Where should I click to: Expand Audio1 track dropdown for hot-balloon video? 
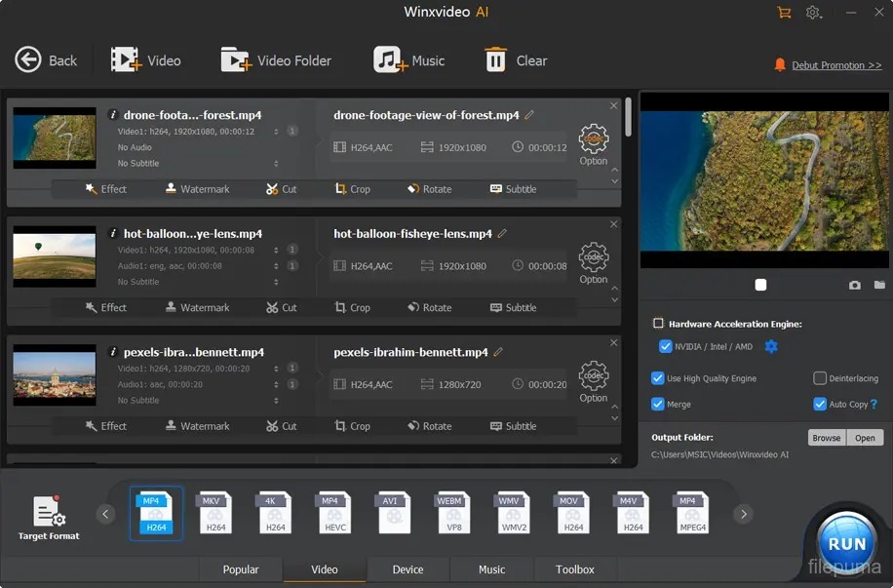276,265
